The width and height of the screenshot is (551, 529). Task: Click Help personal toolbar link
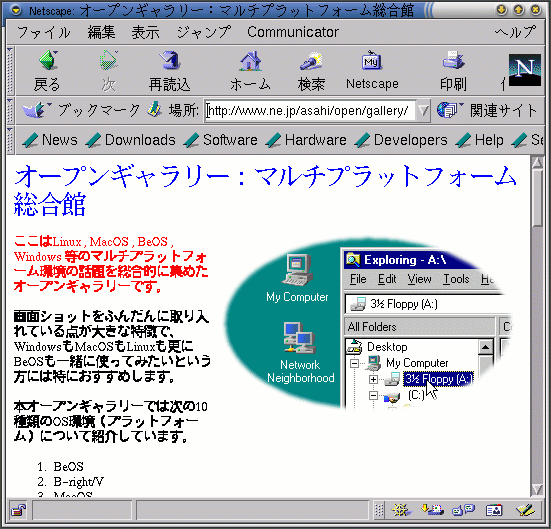479,140
